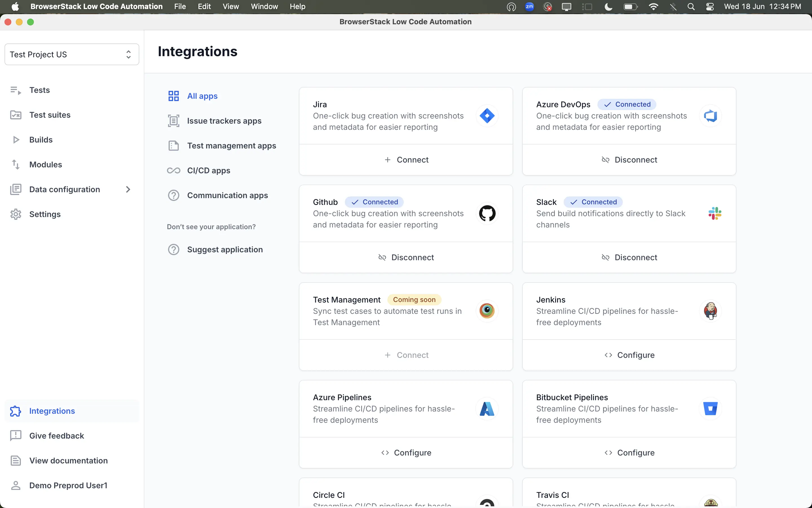Open BrowserStack Low Code Automation app menu
812x508 pixels.
tap(97, 7)
